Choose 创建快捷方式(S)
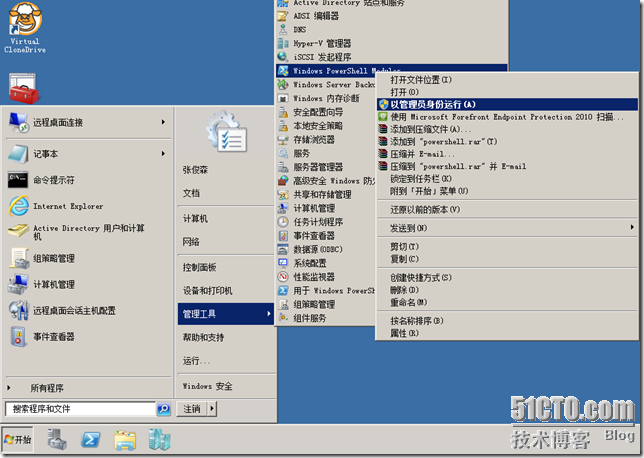Viewport: 644px width, 458px height. 421,277
